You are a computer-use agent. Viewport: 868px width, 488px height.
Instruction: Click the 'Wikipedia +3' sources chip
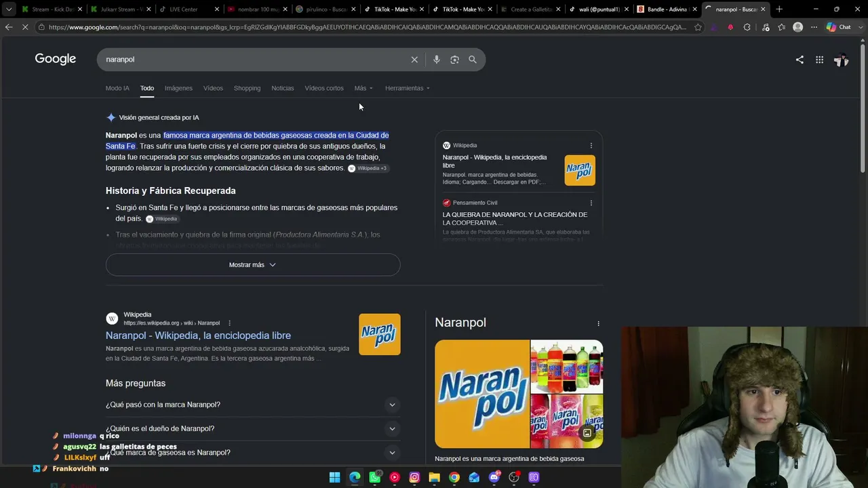pos(368,168)
